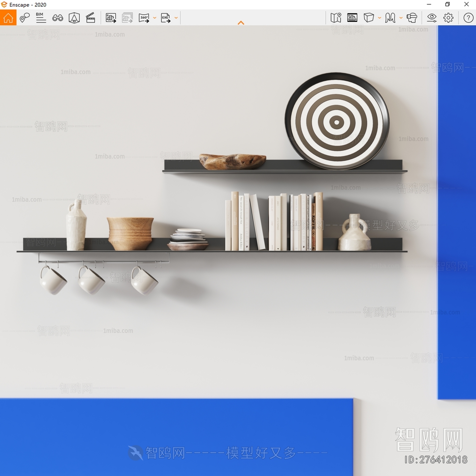Open dropdown next to navigation mode icon

401,18
